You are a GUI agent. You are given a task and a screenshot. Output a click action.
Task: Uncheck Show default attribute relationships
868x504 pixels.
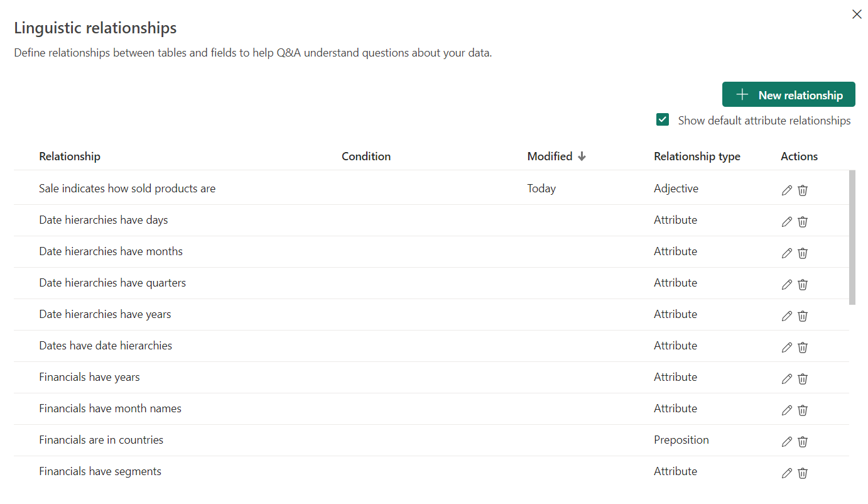click(663, 120)
